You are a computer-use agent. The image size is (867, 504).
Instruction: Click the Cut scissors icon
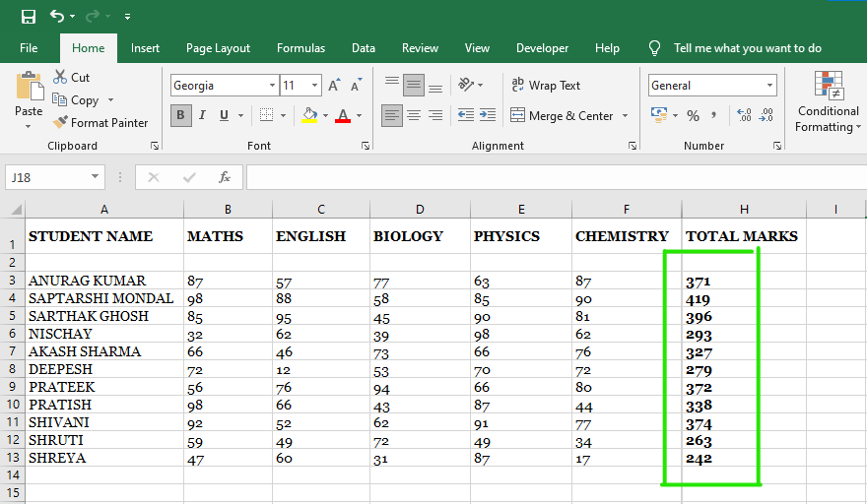[60, 77]
